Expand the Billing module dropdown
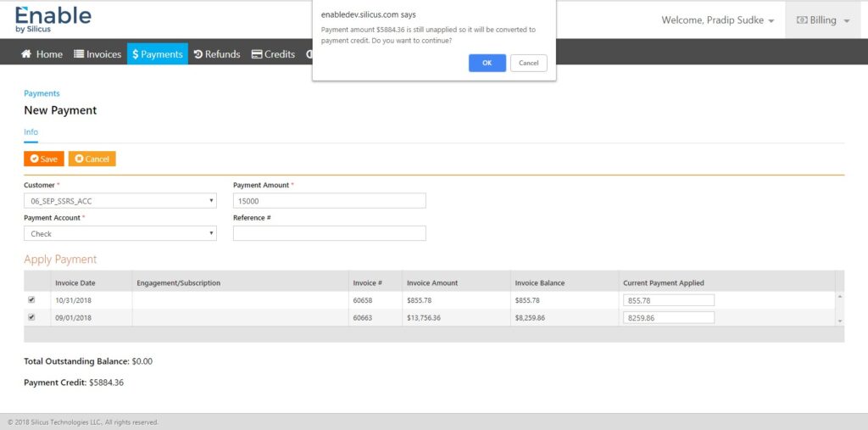Viewport: 868px width, 430px height. point(822,20)
